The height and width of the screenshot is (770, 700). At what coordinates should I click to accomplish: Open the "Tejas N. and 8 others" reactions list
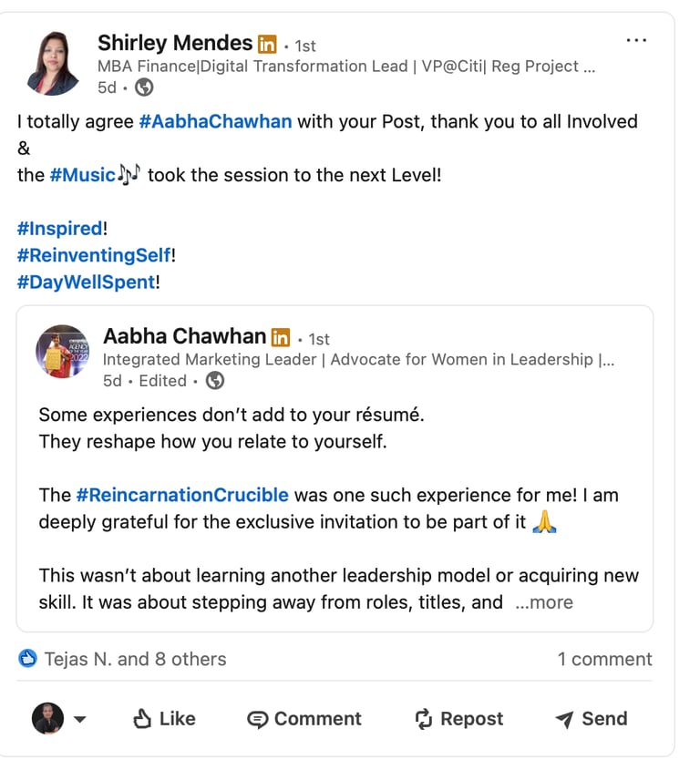135,659
